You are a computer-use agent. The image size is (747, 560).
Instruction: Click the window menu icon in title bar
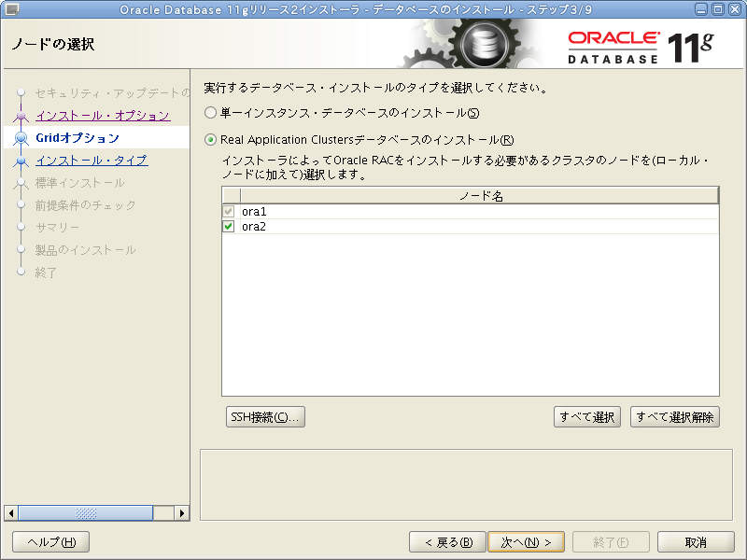click(11, 9)
